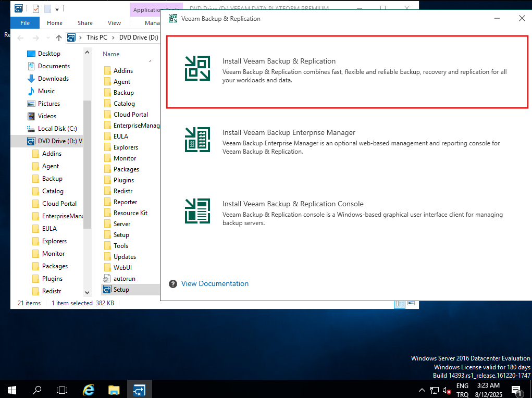Click DVD Drive (D:) in the address bar
The image size is (532, 398).
point(139,38)
